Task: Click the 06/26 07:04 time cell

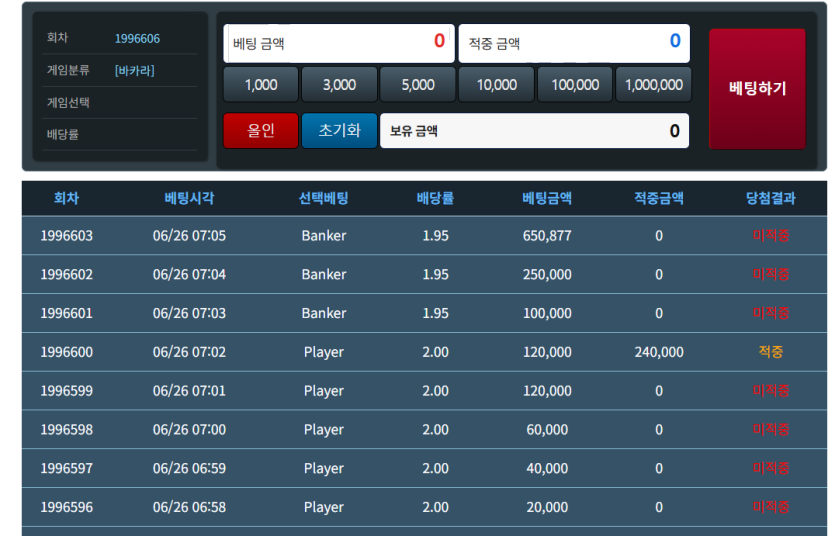Action: 189,274
